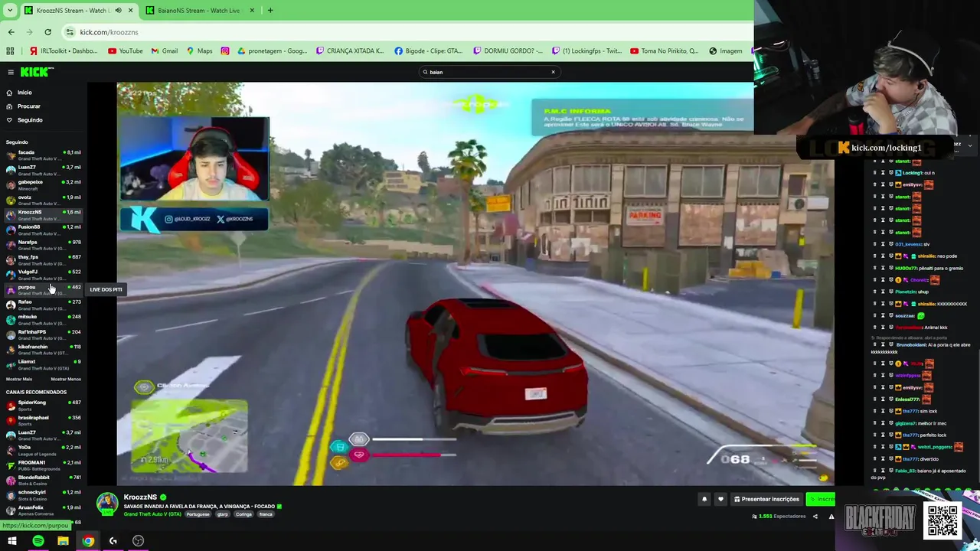Select the KroozzNS Stream tab
The height and width of the screenshot is (551, 980).
(67, 10)
